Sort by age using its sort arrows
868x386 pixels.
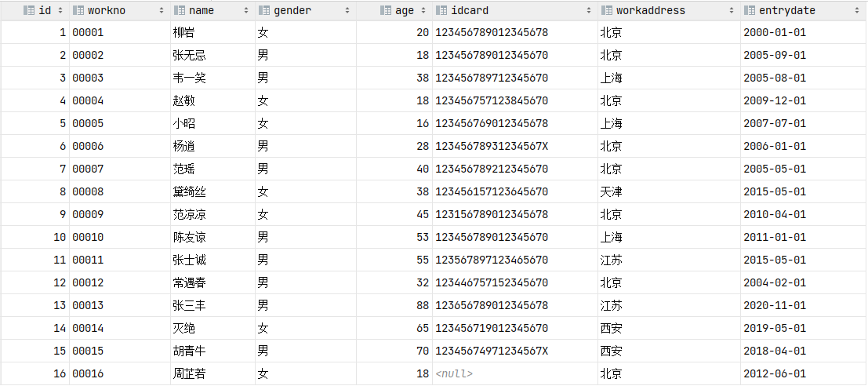pos(423,10)
